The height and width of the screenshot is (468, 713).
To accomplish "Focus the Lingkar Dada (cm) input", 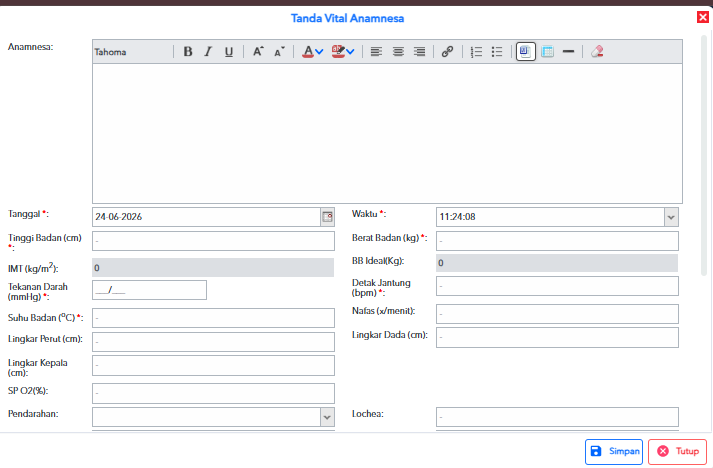I will coord(557,337).
